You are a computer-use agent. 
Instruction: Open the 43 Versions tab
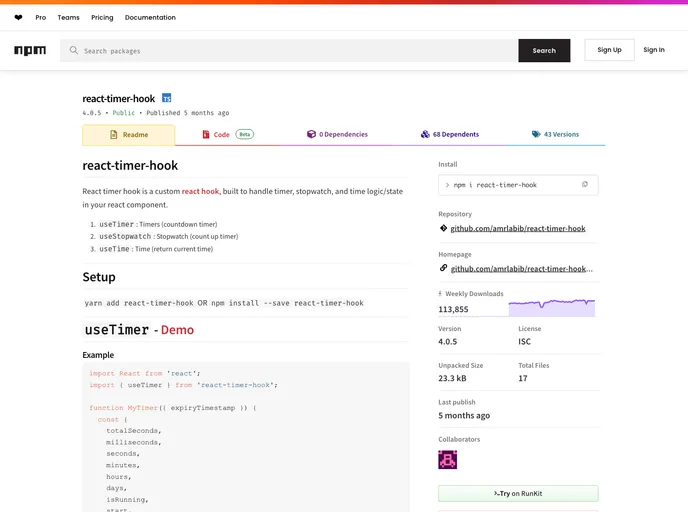point(555,134)
